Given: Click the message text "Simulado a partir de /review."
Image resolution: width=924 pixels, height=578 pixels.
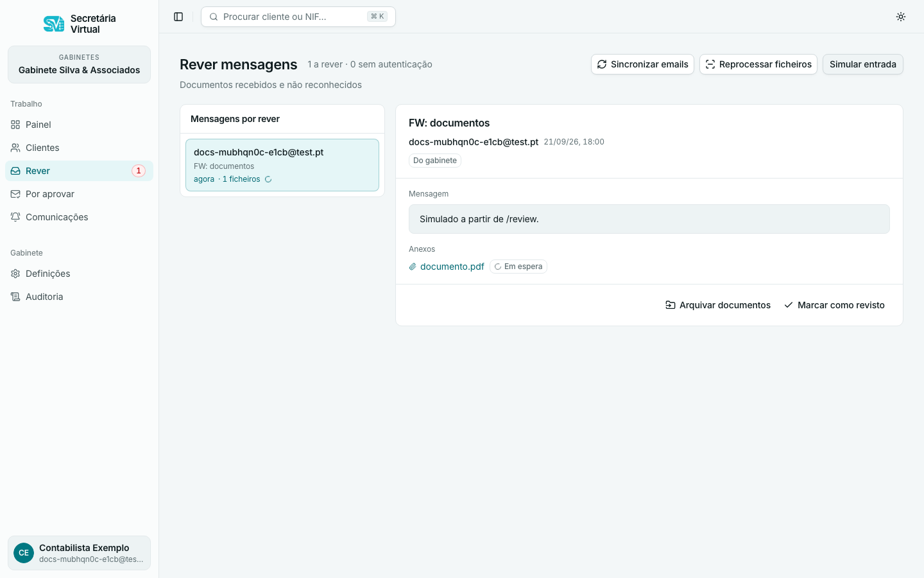Looking at the screenshot, I should click(479, 219).
